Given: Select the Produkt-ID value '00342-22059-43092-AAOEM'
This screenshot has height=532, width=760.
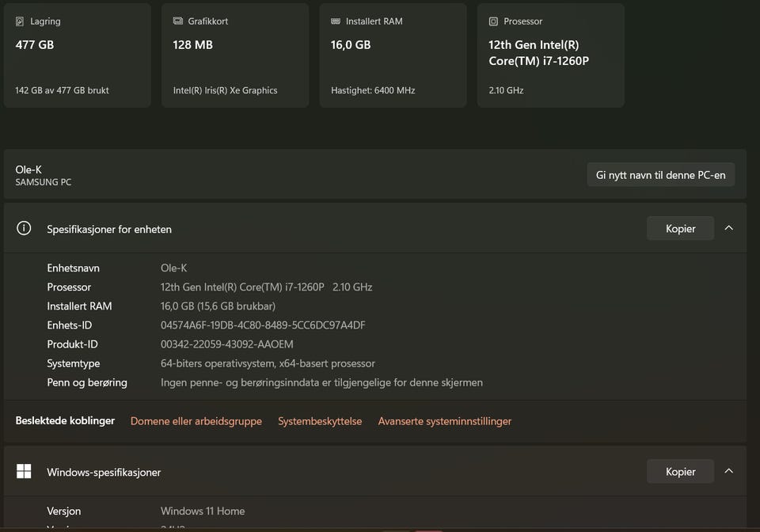Looking at the screenshot, I should click(227, 344).
